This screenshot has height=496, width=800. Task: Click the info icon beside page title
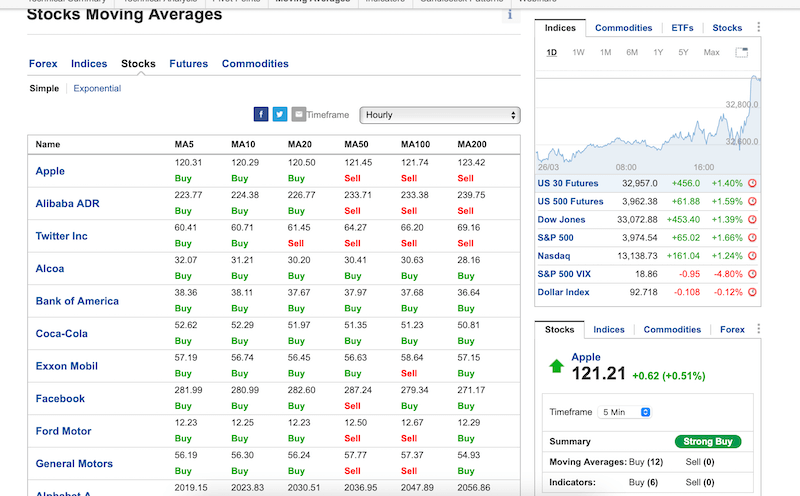click(x=510, y=14)
